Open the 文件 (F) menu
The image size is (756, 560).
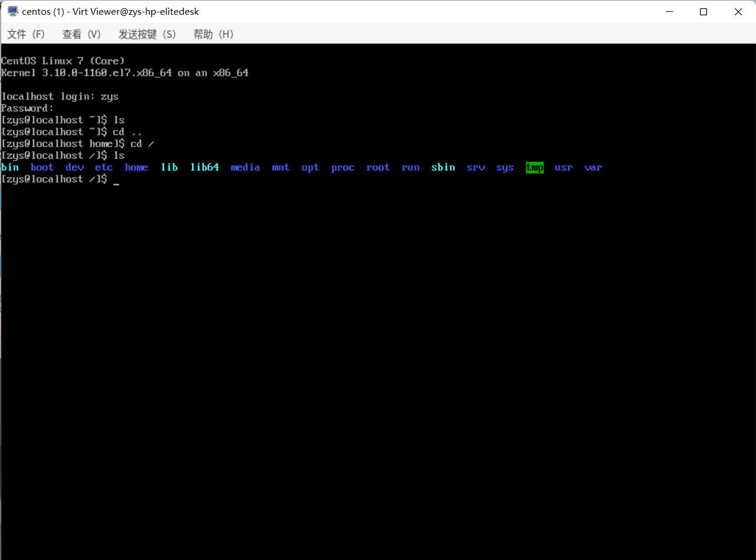(x=26, y=34)
